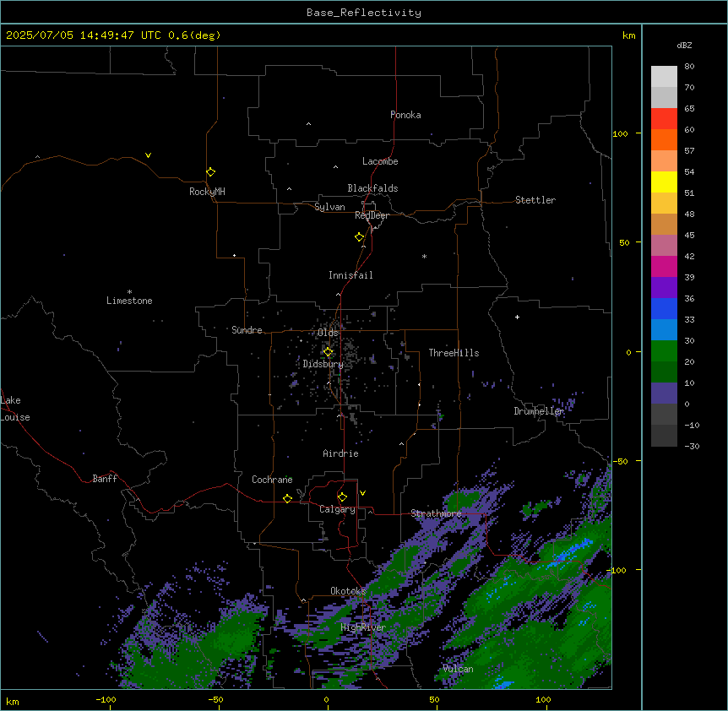Click the 0 tick label on bottom axis
The height and width of the screenshot is (711, 728).
coord(326,700)
